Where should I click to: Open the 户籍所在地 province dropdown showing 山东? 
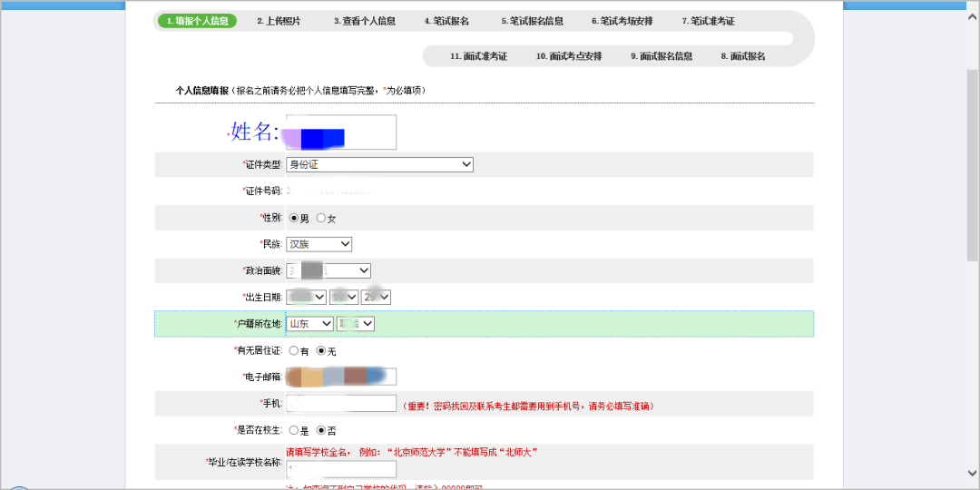tap(309, 323)
